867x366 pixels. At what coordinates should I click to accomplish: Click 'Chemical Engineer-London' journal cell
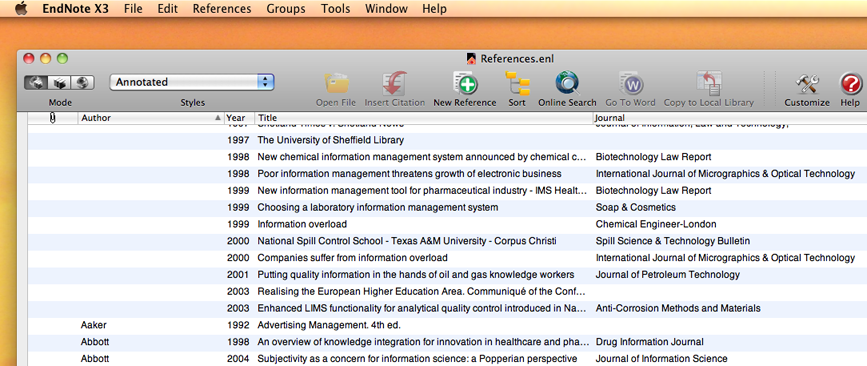click(656, 224)
